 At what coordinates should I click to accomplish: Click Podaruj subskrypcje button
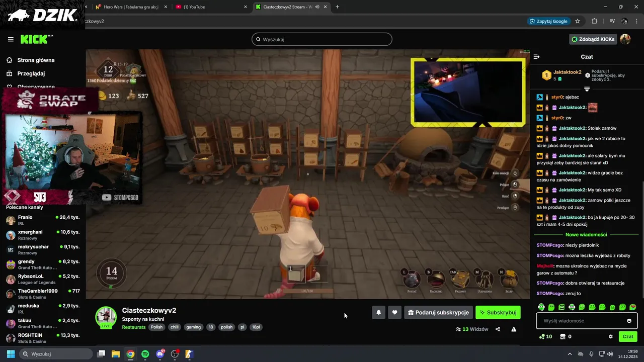[438, 312]
